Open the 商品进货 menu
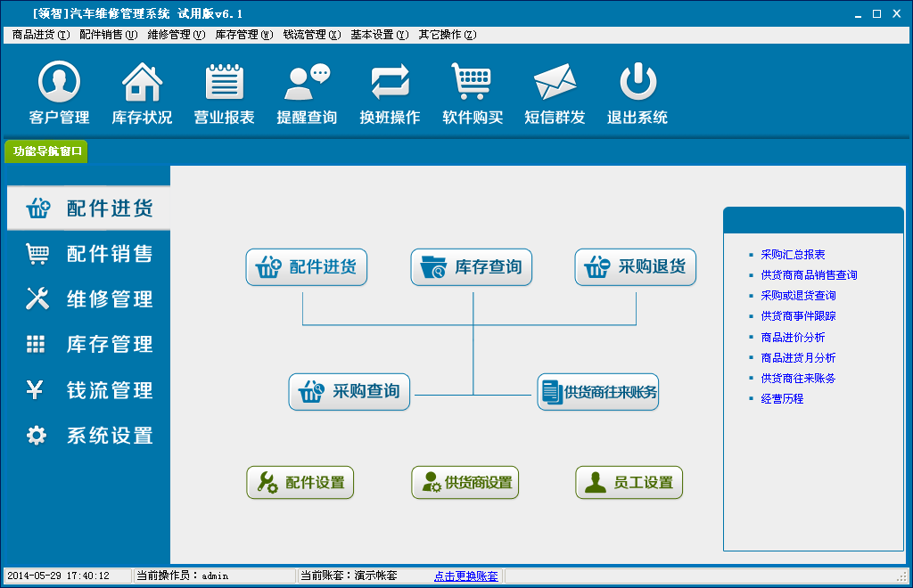Image resolution: width=913 pixels, height=588 pixels. [x=41, y=35]
